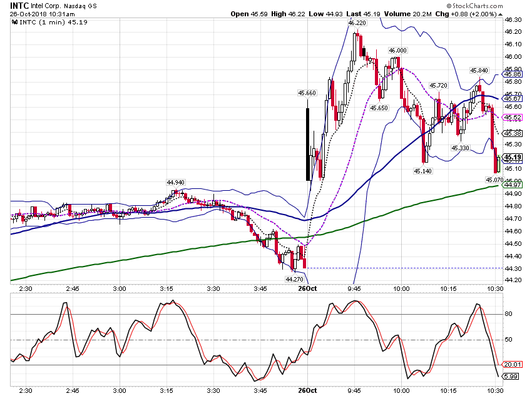Select the INTC ticker symbol title
The image size is (532, 396).
point(19,6)
